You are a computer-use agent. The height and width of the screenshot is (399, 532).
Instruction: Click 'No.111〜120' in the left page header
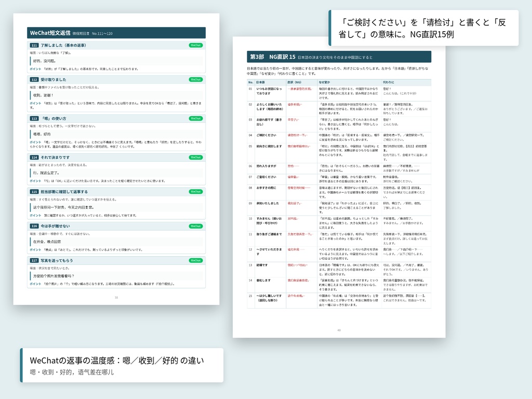click(102, 34)
